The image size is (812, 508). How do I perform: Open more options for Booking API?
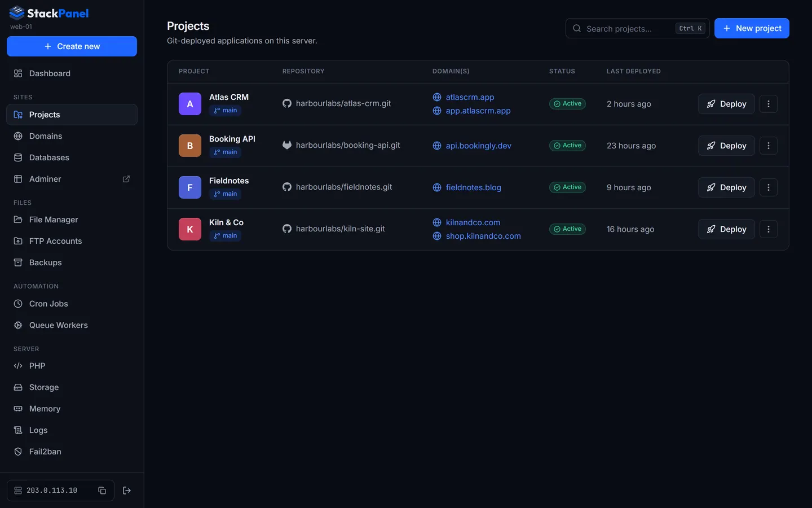tap(769, 146)
